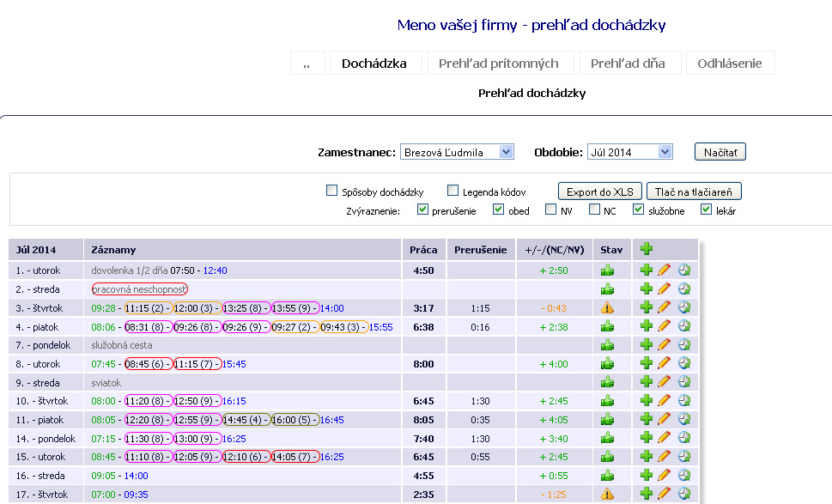Open the Obdobie dropdown
The width and height of the screenshot is (832, 504).
(630, 152)
